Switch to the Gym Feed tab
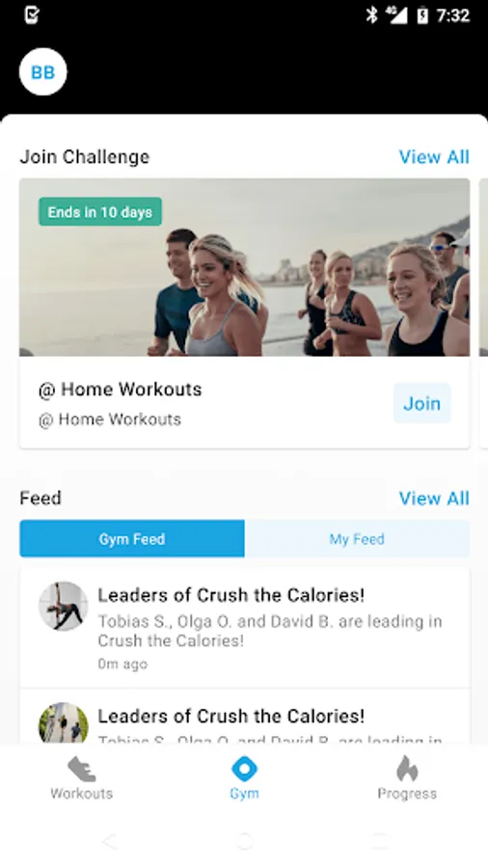Screen dimensions: 488x868 tap(132, 538)
